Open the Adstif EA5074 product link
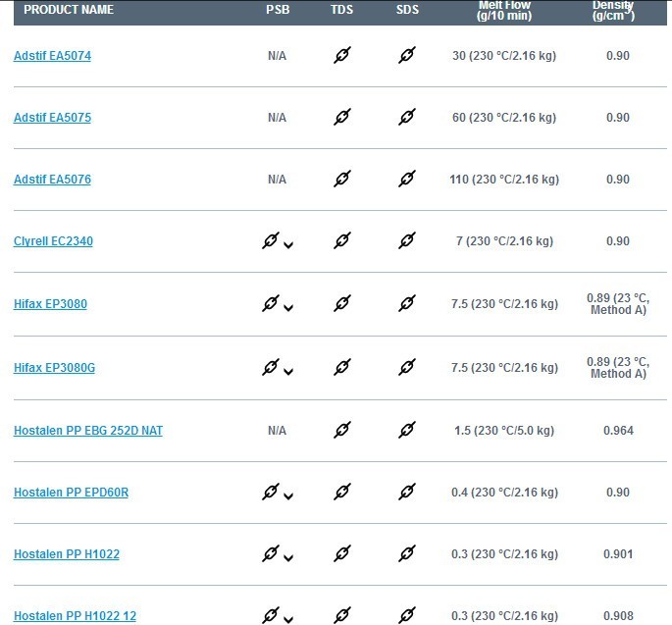 coord(52,56)
